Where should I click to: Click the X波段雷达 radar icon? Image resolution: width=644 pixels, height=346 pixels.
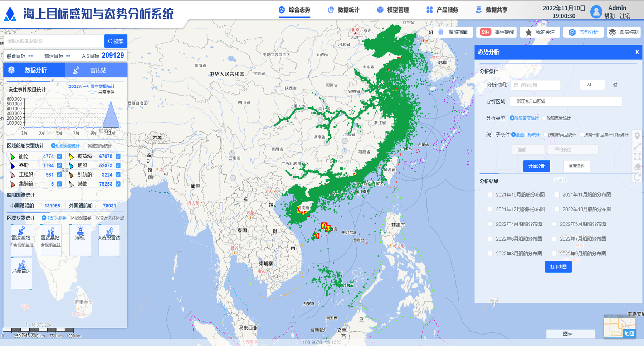[109, 235]
